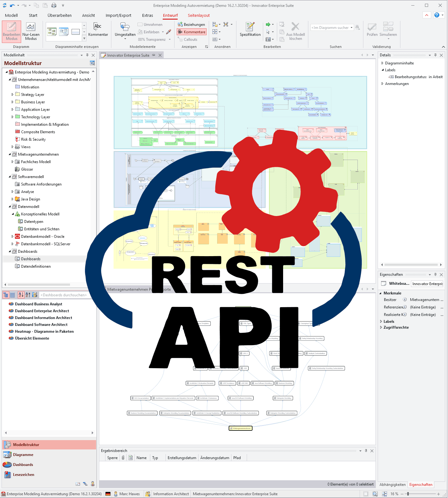
Task: Switch to Nur-Lesen Modus
Action: 31,31
